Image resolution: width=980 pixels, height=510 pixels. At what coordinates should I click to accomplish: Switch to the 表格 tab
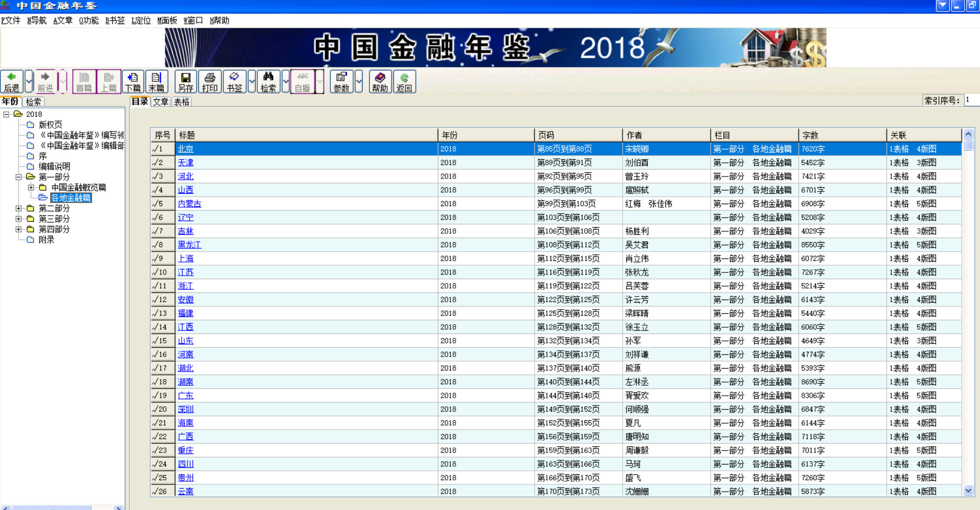[182, 102]
